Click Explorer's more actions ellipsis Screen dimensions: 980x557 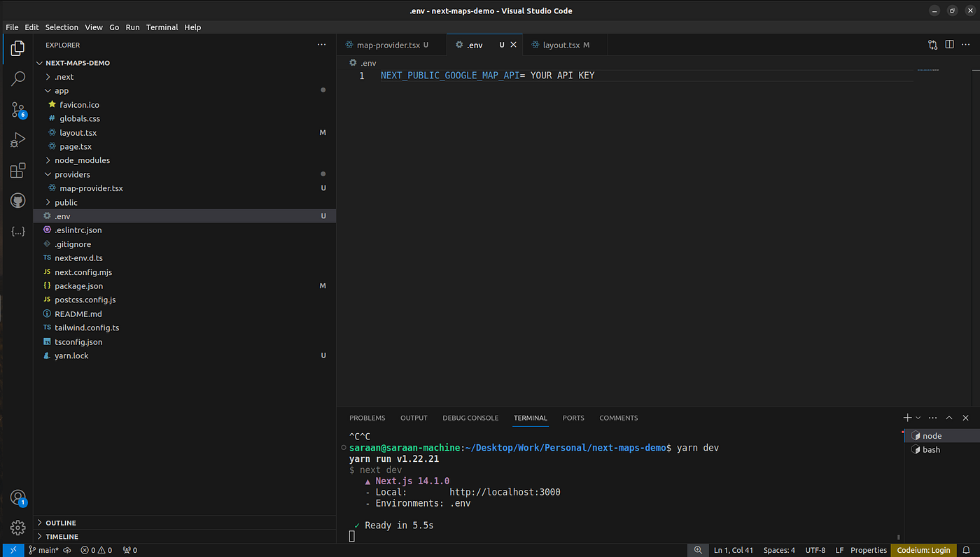tap(321, 45)
